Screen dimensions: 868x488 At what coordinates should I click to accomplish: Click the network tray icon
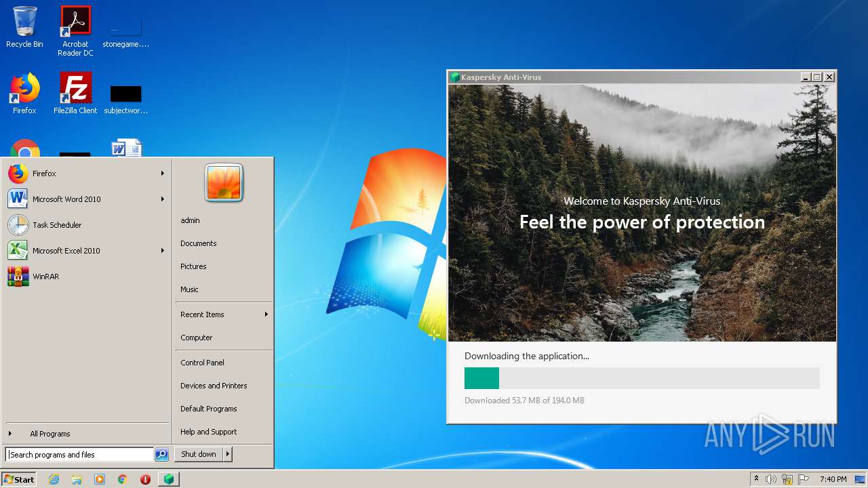pos(787,479)
